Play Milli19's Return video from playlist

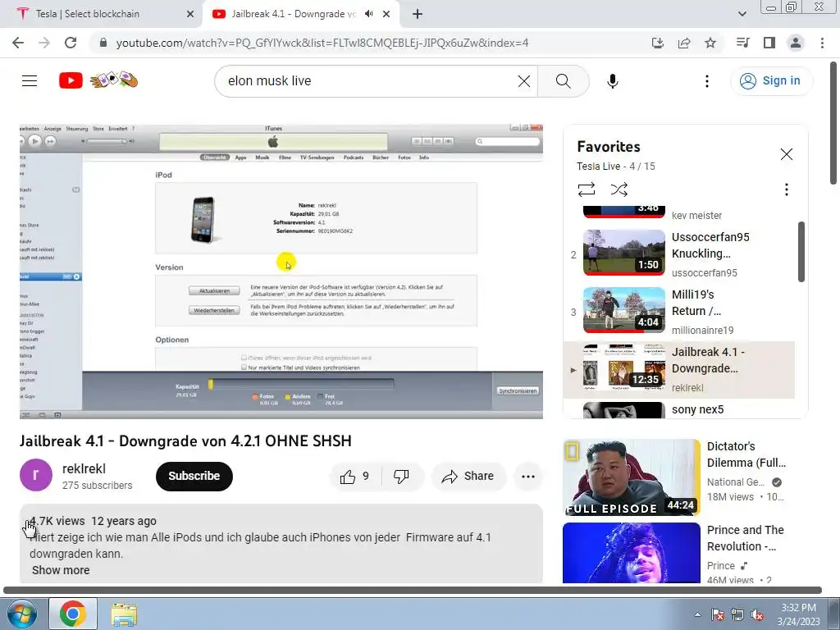point(679,312)
